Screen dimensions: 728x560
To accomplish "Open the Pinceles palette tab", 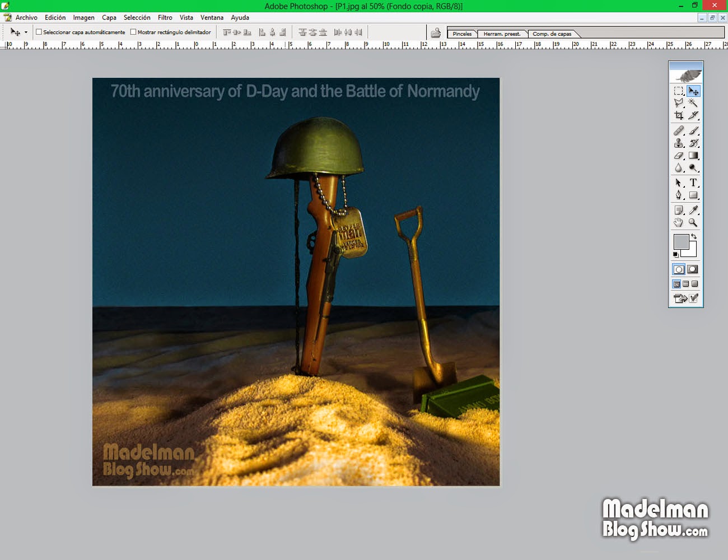I will click(462, 34).
